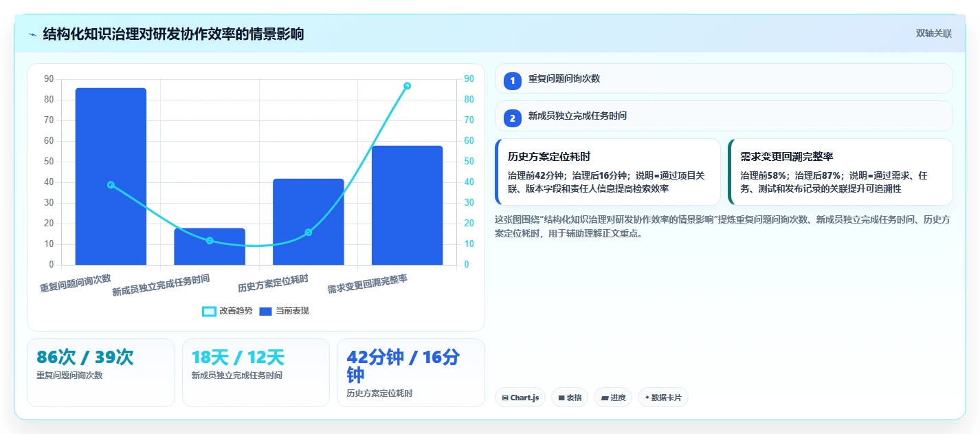Screen dimensions: 980x434
Task: Click the summary paragraph starting 这张图围绕
Action: pyautogui.click(x=723, y=226)
